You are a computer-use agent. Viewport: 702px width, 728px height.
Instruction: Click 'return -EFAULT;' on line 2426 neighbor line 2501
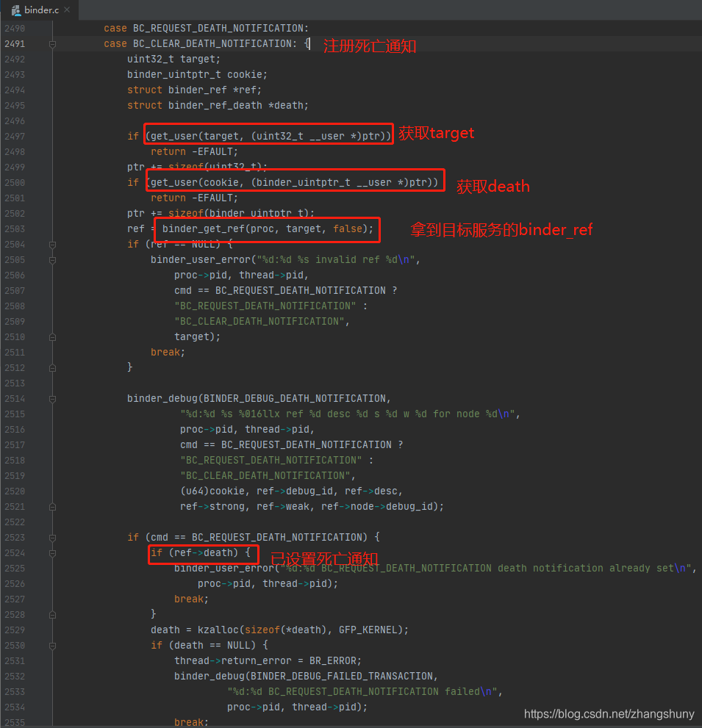194,198
